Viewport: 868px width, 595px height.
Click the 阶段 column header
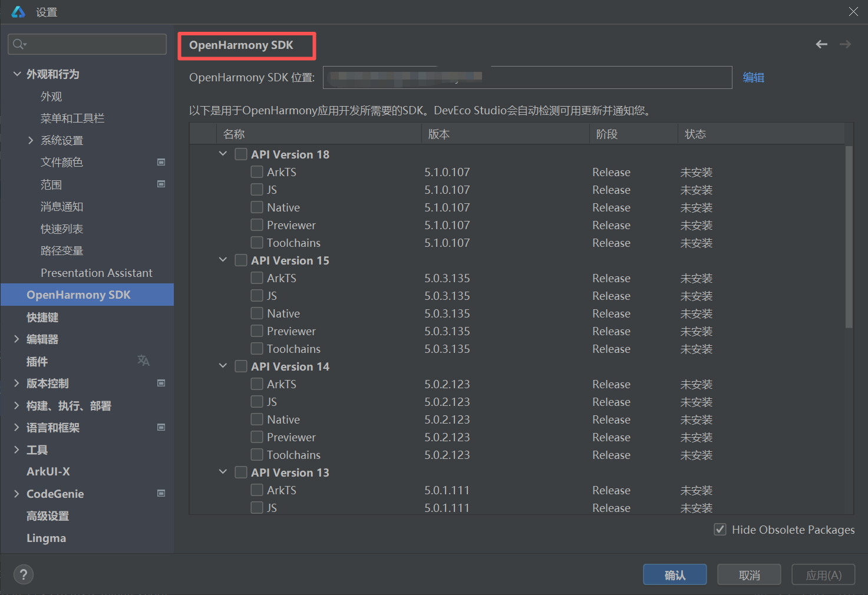pyautogui.click(x=633, y=134)
